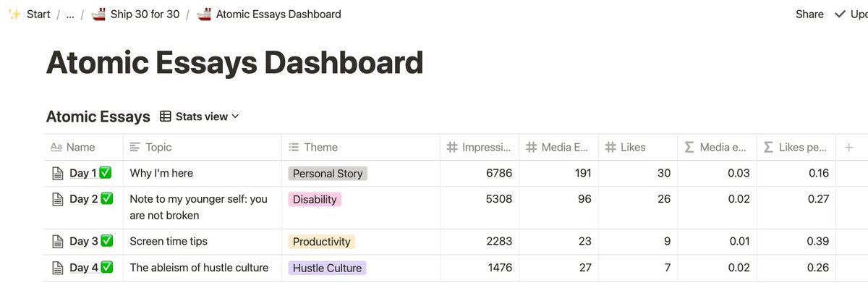Click the ship icon before Ship 30 for 30

(98, 14)
